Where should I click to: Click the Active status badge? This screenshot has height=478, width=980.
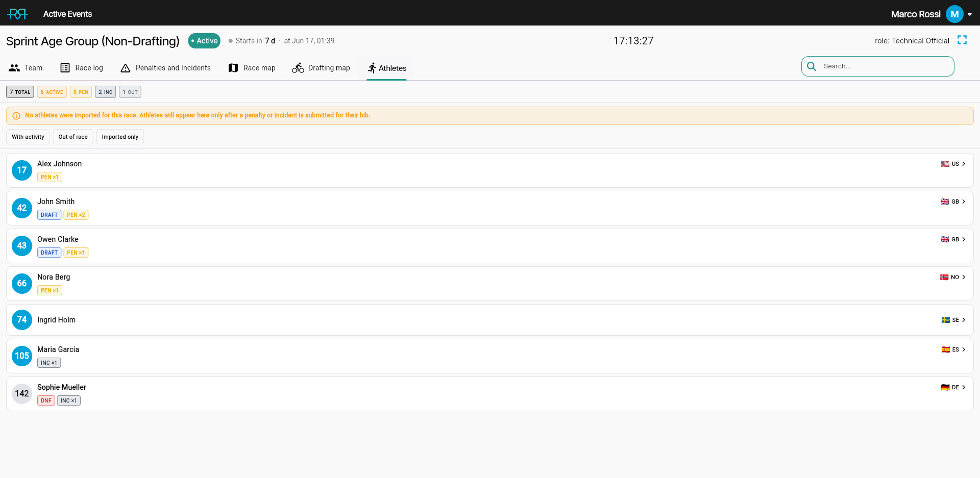[204, 41]
